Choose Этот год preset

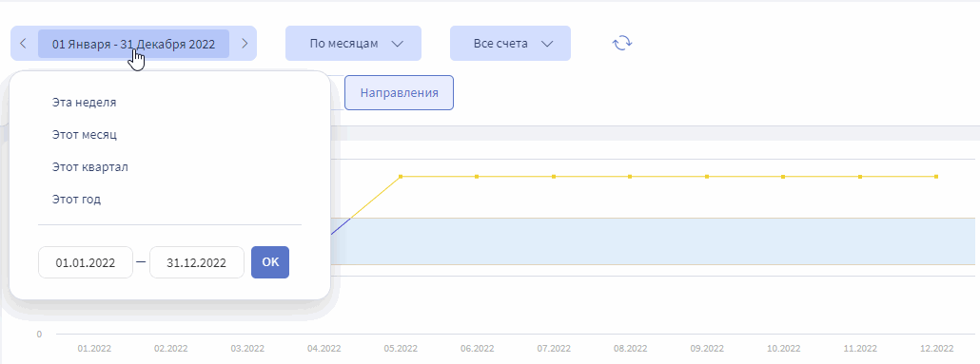(x=76, y=200)
